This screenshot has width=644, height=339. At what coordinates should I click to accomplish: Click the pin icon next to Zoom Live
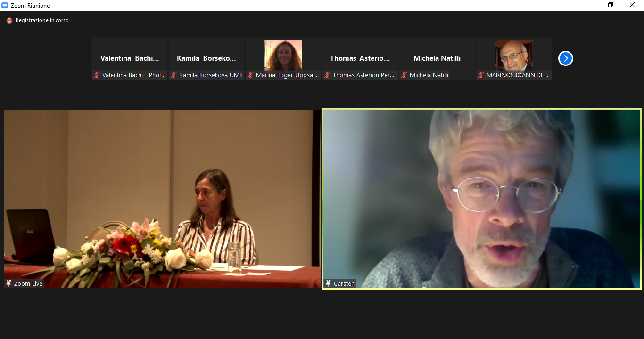(8, 283)
